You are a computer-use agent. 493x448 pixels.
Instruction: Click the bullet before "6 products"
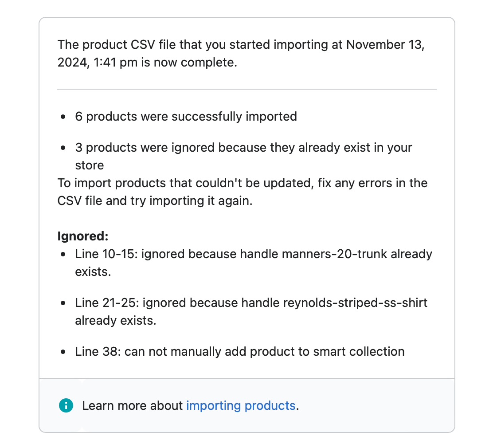64,117
